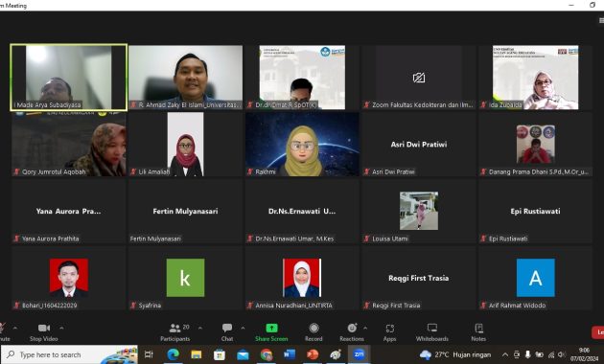The image size is (604, 364).
Task: Expand the arrow next to Participants
Action: pos(200,329)
